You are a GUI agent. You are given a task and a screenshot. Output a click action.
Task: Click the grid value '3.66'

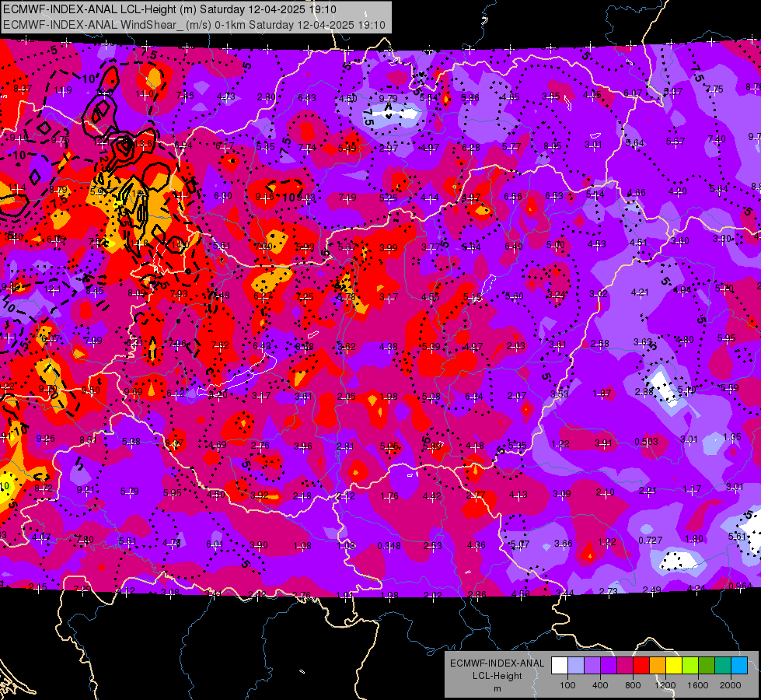point(564,543)
